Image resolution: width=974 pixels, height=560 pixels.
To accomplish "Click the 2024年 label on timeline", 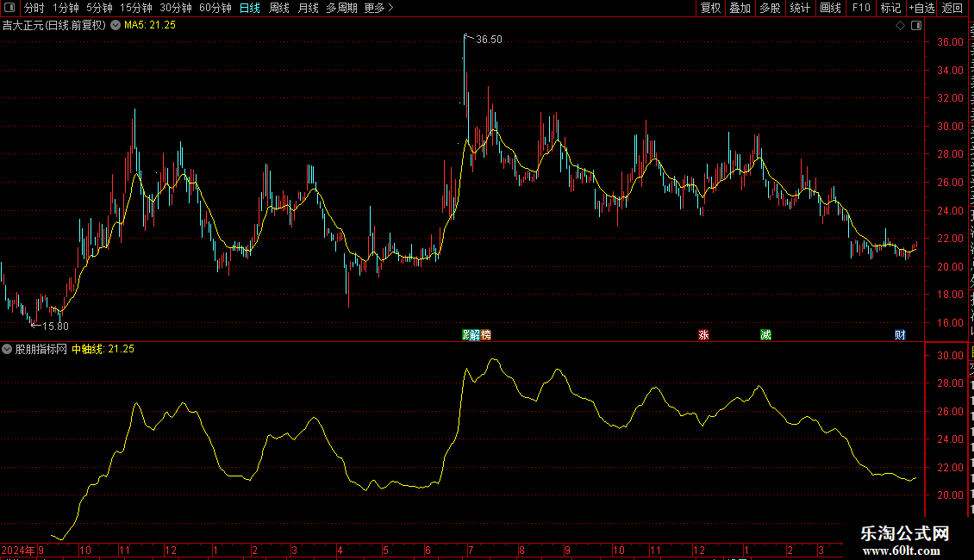I will 18,550.
